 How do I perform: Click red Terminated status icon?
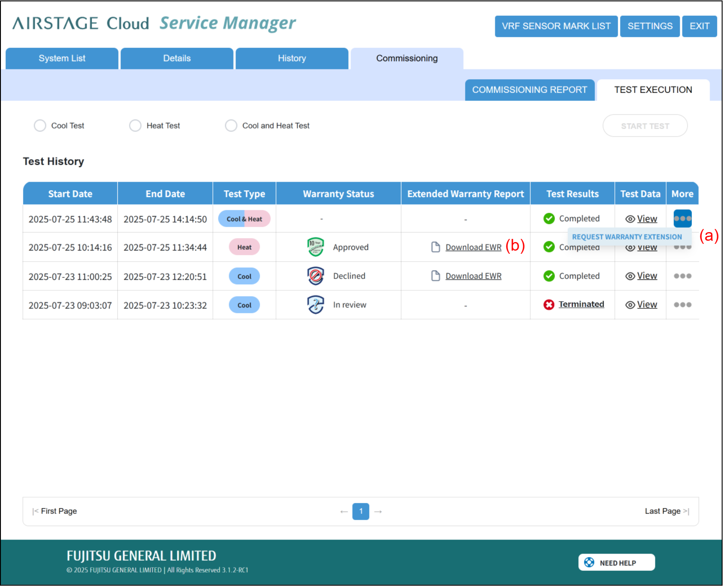pos(548,305)
